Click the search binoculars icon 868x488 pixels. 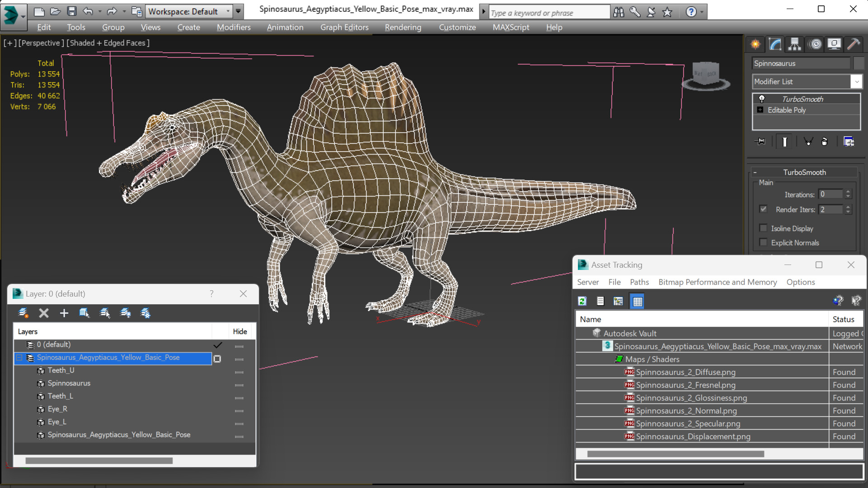click(619, 12)
